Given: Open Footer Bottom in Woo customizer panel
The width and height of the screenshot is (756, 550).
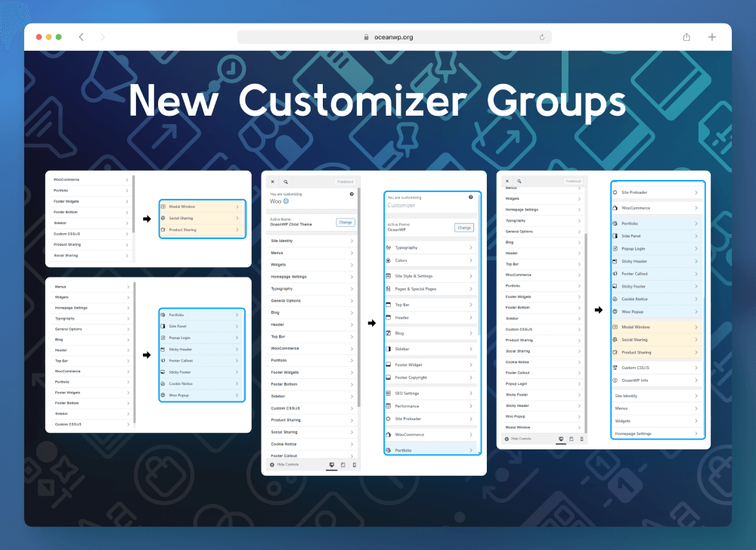Looking at the screenshot, I should pos(312,384).
